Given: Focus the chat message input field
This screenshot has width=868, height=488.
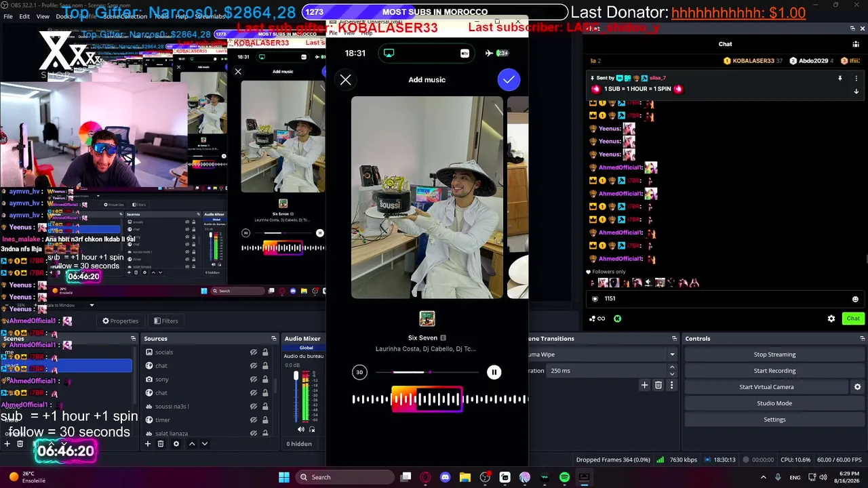Looking at the screenshot, I should pos(725,299).
